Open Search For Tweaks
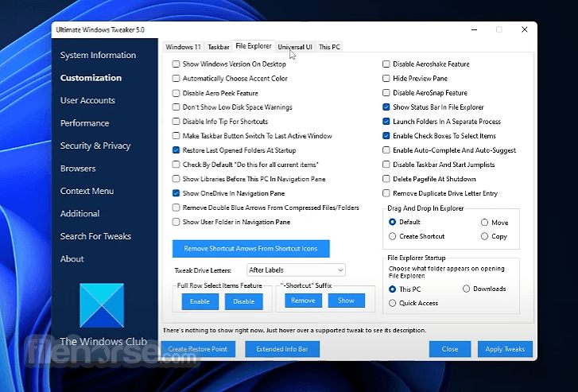 95,236
